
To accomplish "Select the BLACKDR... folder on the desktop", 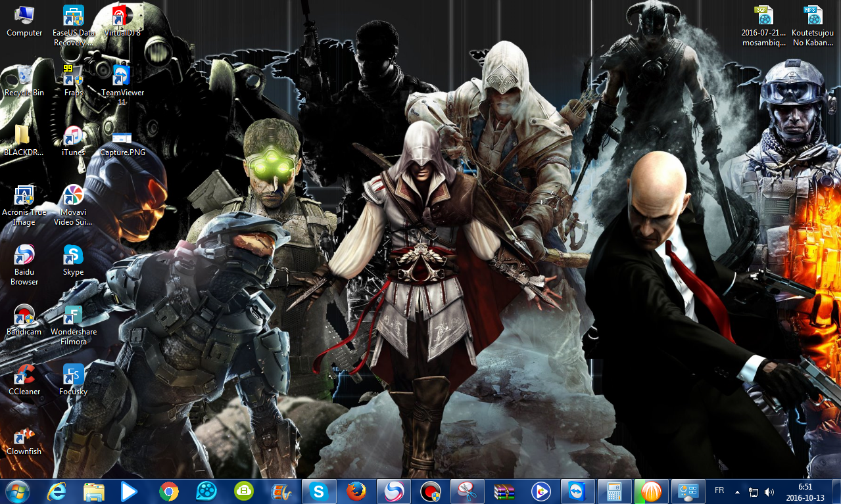I will (24, 141).
